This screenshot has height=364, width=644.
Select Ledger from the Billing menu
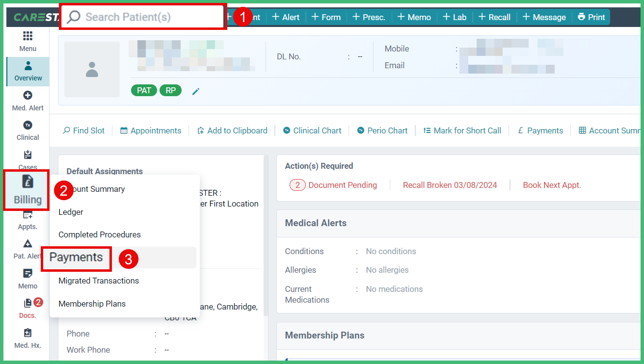71,212
